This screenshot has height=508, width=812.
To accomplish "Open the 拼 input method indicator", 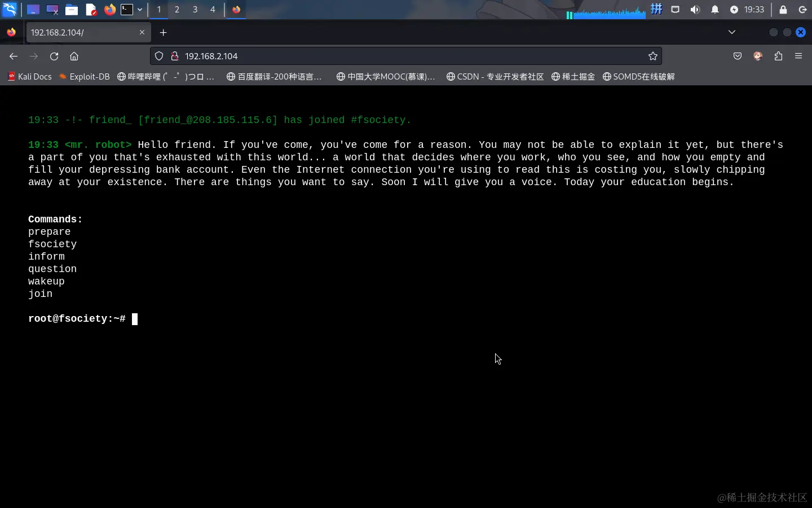I will tap(656, 10).
